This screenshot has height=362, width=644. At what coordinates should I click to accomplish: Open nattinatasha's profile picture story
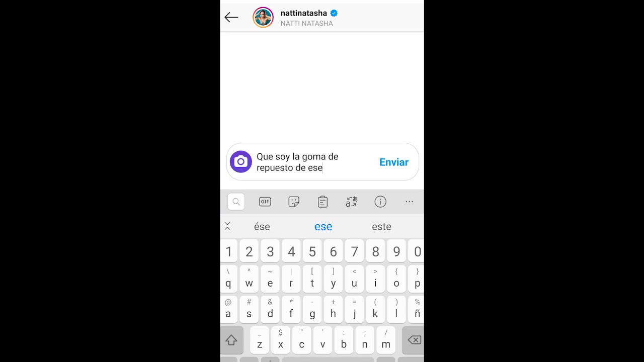pos(263,17)
